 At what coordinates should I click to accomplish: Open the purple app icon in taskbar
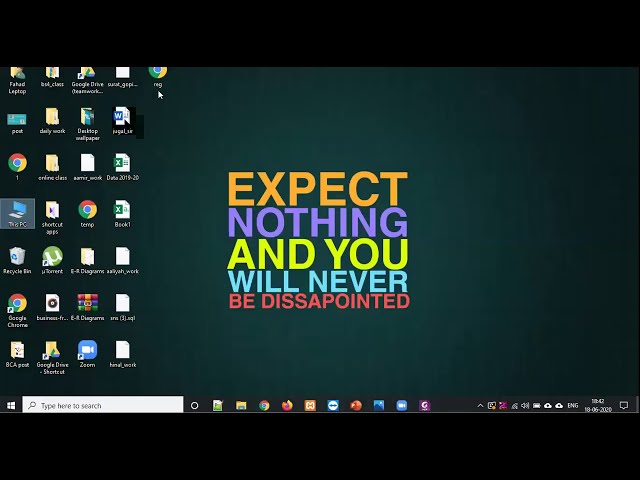424,405
